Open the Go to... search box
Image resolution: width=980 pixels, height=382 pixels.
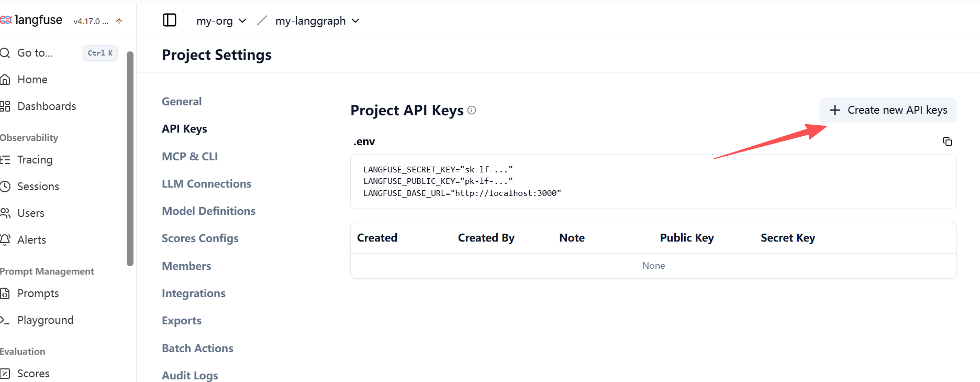[x=59, y=53]
